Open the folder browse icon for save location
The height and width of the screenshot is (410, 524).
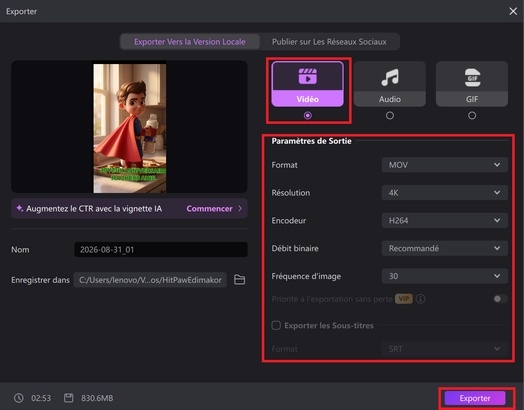pyautogui.click(x=239, y=280)
